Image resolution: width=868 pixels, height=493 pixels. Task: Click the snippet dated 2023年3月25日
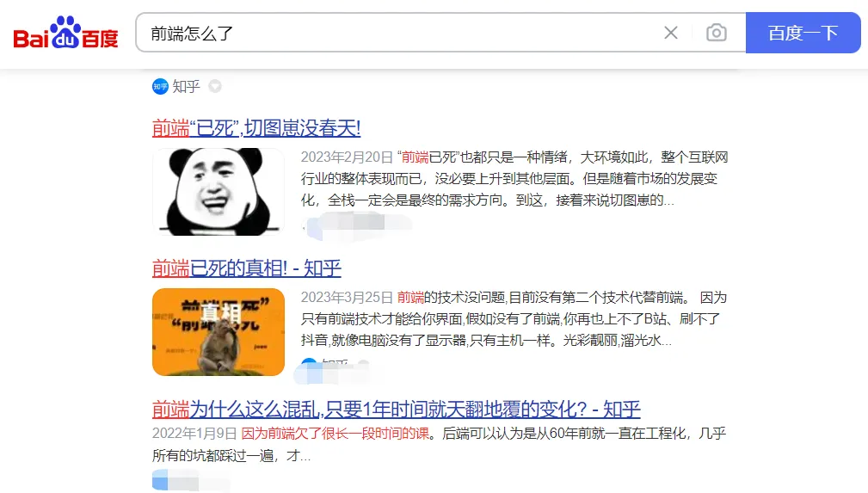pos(514,319)
